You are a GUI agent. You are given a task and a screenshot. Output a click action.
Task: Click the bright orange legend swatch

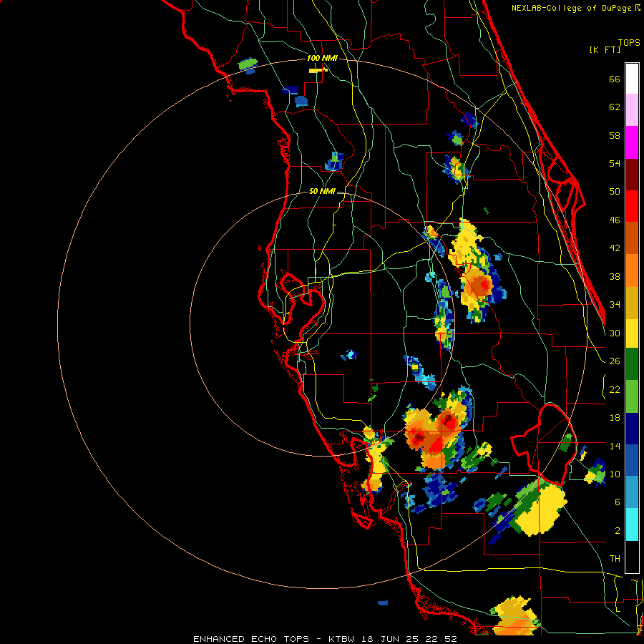click(x=632, y=270)
